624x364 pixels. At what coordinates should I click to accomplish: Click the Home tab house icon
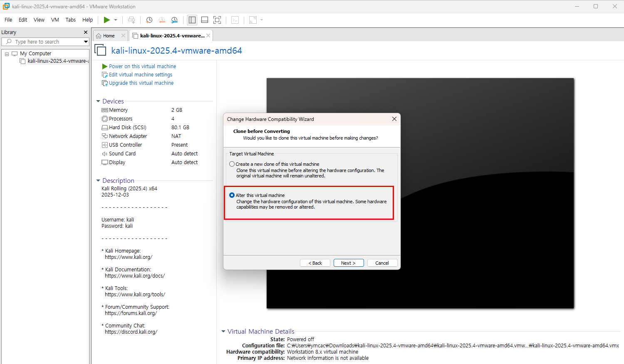point(99,36)
